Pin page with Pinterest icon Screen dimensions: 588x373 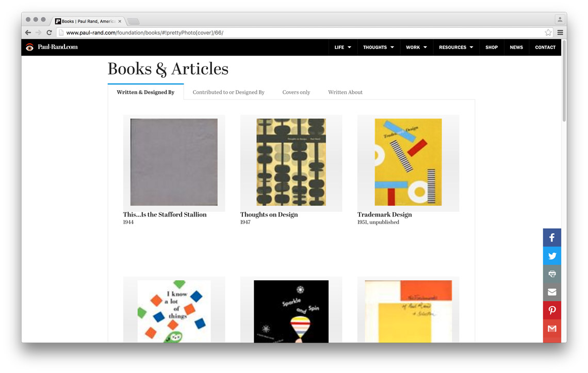552,310
